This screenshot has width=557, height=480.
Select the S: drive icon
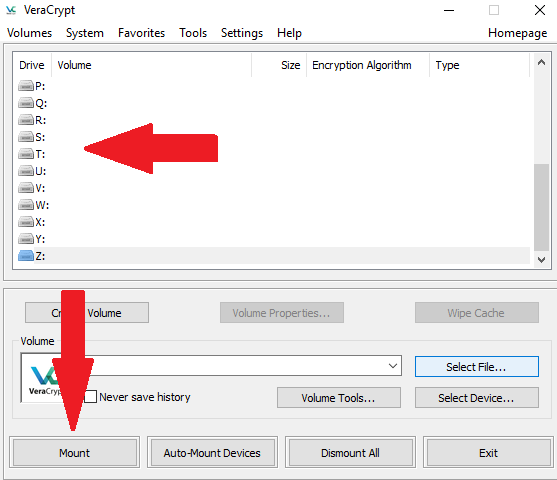(26, 137)
